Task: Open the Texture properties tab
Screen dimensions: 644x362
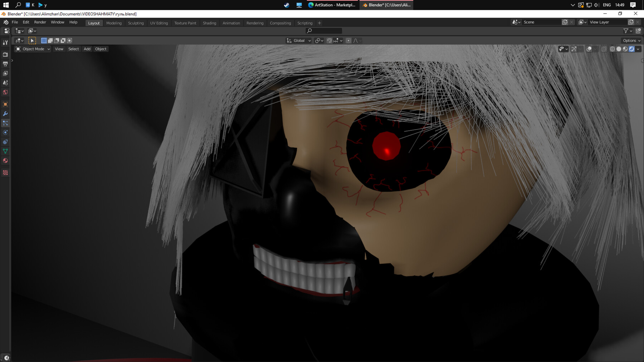Action: point(5,173)
